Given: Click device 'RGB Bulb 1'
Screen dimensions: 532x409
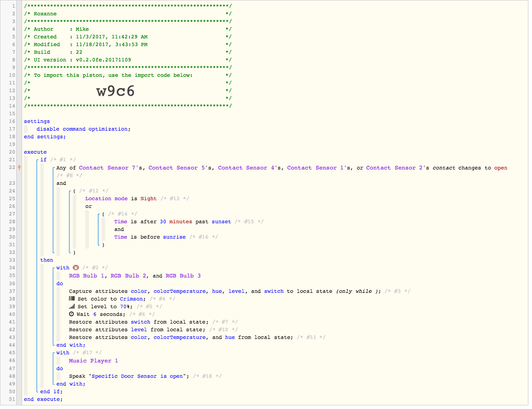Looking at the screenshot, I should pyautogui.click(x=87, y=276).
